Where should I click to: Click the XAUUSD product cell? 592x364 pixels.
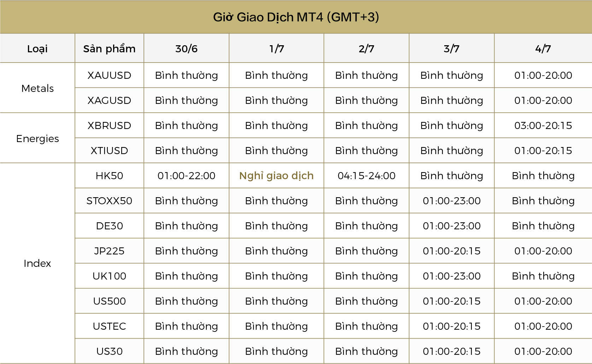[x=109, y=75]
